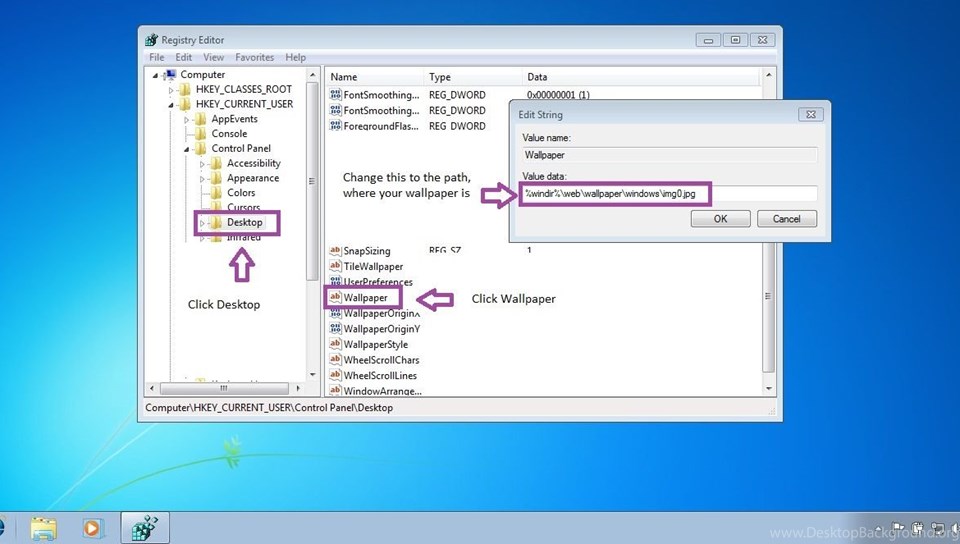Viewport: 960px width, 544px height.
Task: Click the Wallpaper string value icon
Action: [335, 297]
